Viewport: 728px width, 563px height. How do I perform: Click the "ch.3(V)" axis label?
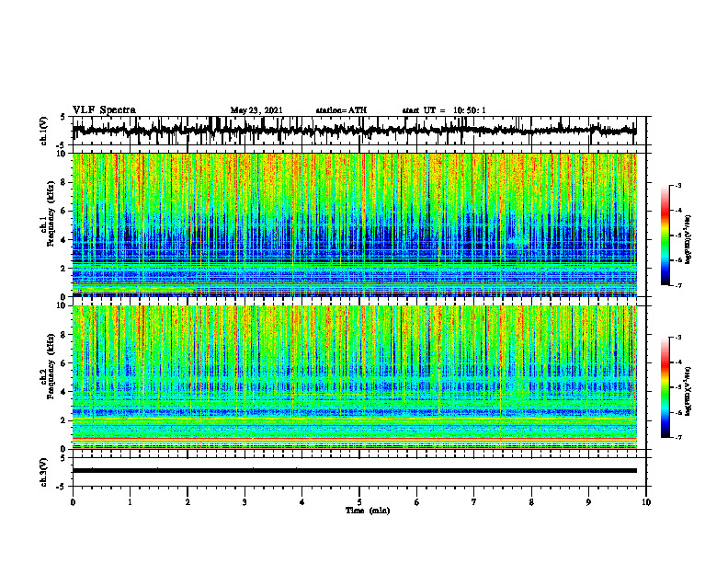point(43,472)
